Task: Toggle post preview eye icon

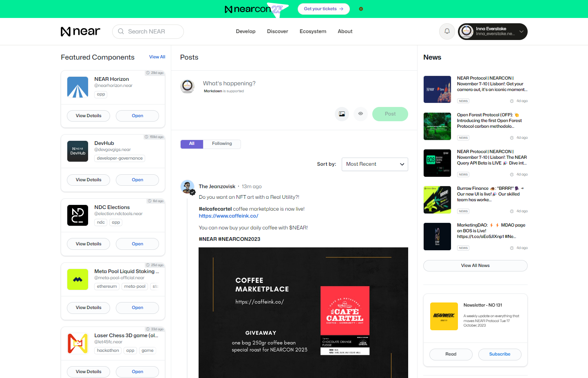Action: click(360, 114)
